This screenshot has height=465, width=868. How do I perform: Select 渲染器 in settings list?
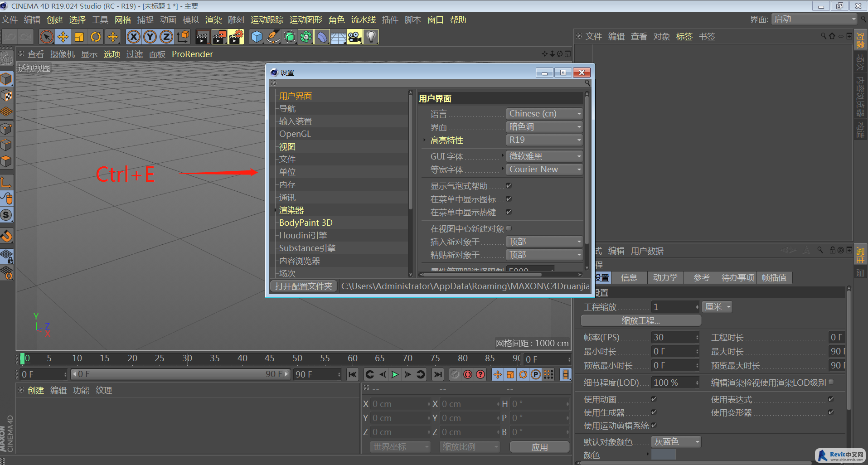tap(291, 210)
